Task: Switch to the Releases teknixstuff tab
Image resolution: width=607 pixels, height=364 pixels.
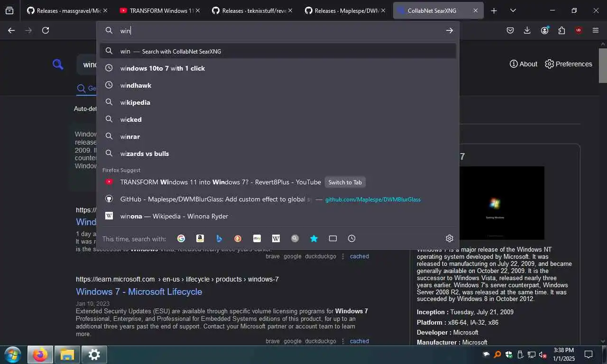Action: pyautogui.click(x=251, y=10)
